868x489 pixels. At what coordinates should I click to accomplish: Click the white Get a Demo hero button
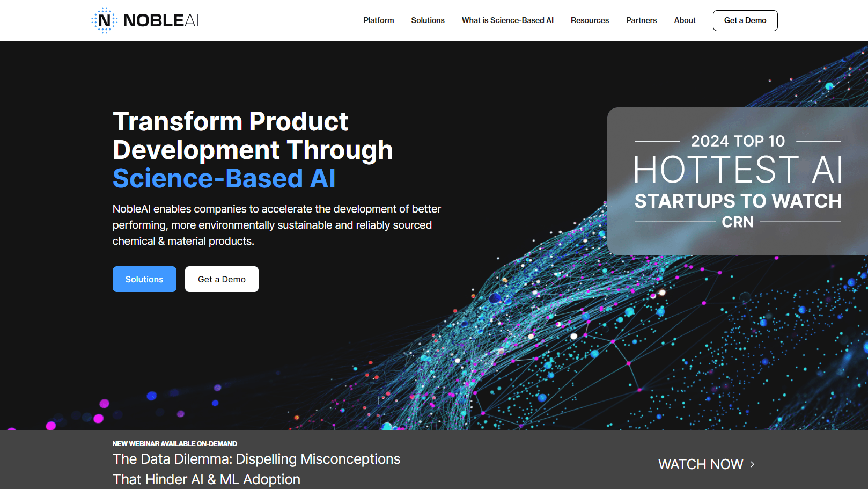click(x=222, y=279)
